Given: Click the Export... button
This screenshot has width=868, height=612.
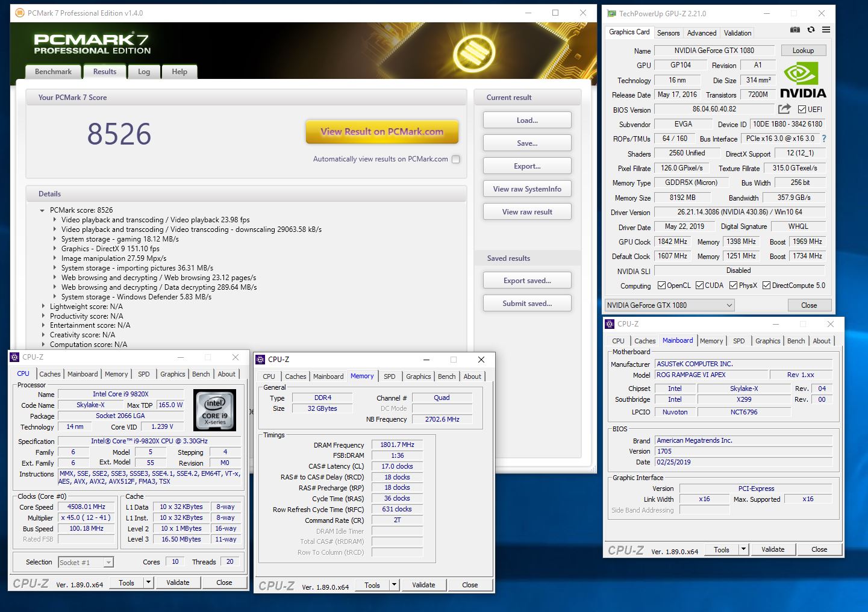Looking at the screenshot, I should (x=527, y=166).
